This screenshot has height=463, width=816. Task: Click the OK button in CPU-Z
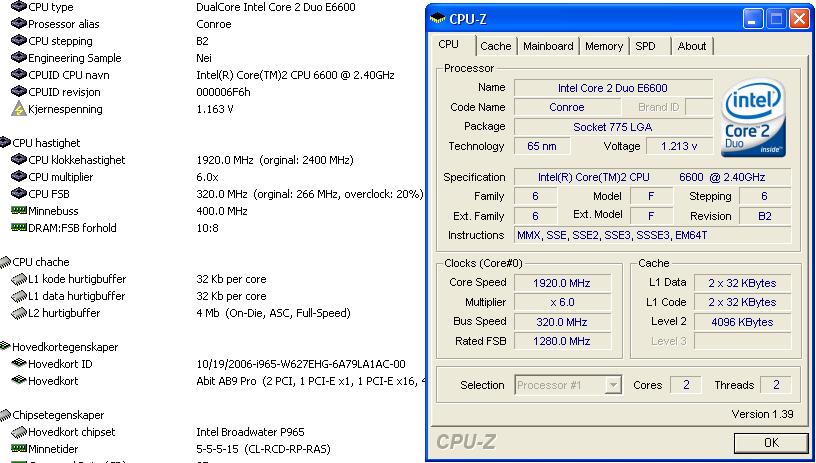[771, 443]
